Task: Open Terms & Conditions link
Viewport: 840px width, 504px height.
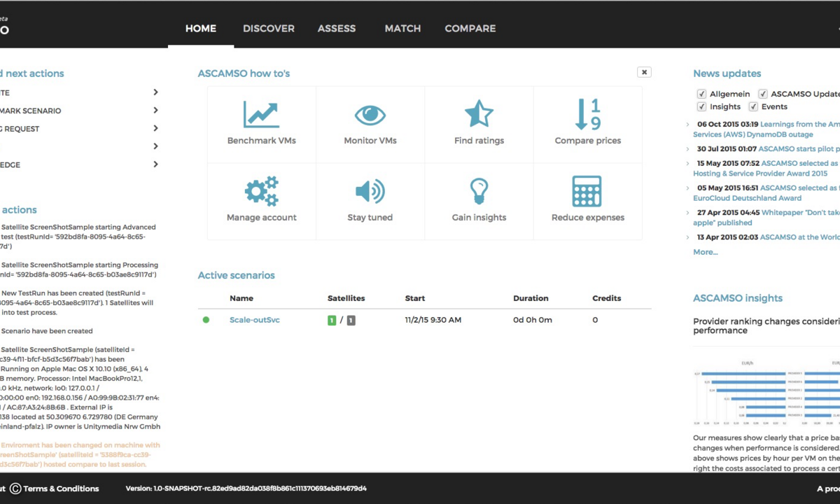Action: click(x=62, y=489)
